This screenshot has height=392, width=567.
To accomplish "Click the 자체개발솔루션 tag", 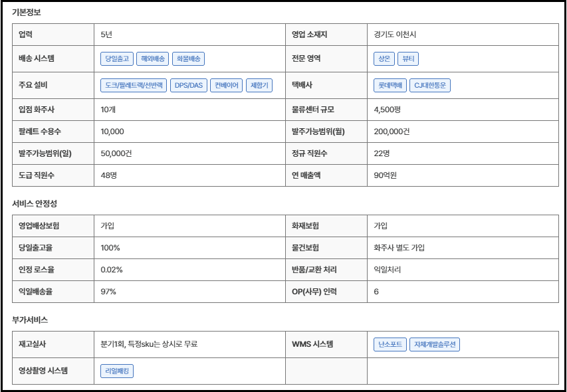I will [x=435, y=344].
